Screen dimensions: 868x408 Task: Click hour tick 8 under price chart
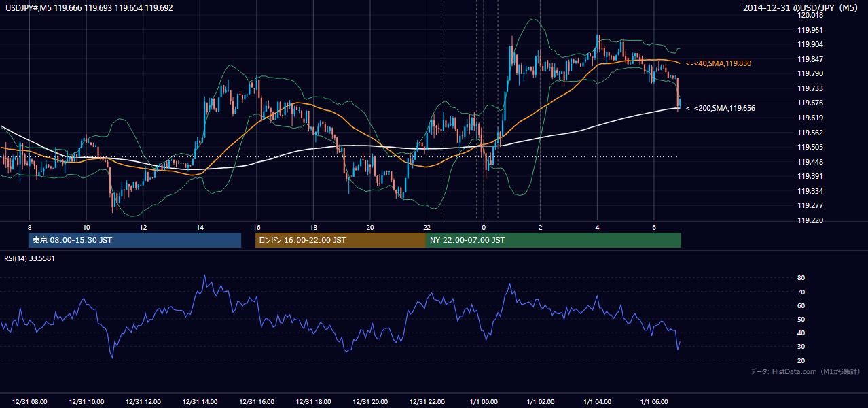pyautogui.click(x=29, y=226)
